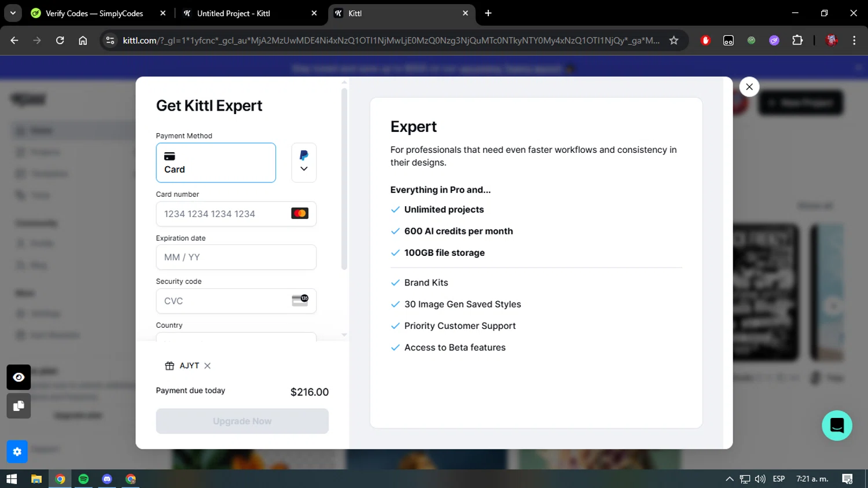
Task: Open the blue gear settings widget
Action: click(x=17, y=452)
